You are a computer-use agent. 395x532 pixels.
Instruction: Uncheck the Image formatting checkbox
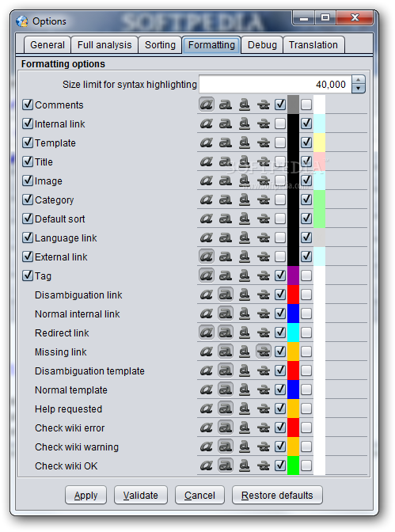pyautogui.click(x=28, y=180)
